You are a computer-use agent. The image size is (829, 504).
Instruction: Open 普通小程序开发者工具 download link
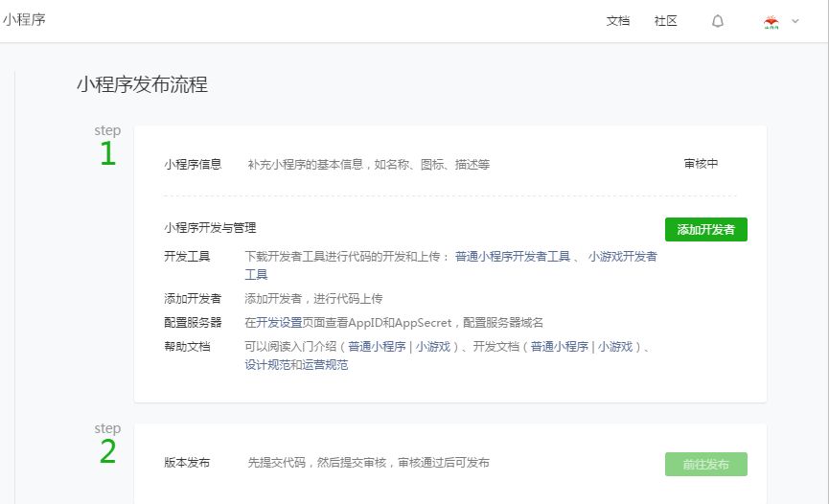point(513,257)
